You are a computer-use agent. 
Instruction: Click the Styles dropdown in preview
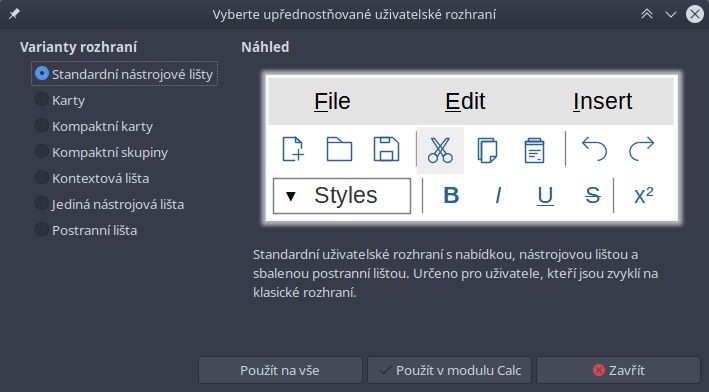(342, 195)
